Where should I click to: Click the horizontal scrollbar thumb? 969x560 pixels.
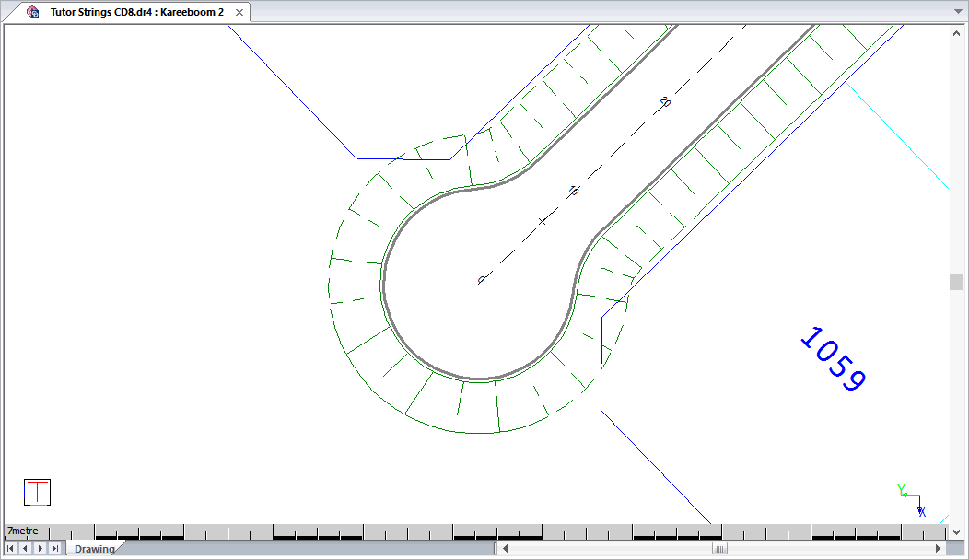click(720, 549)
